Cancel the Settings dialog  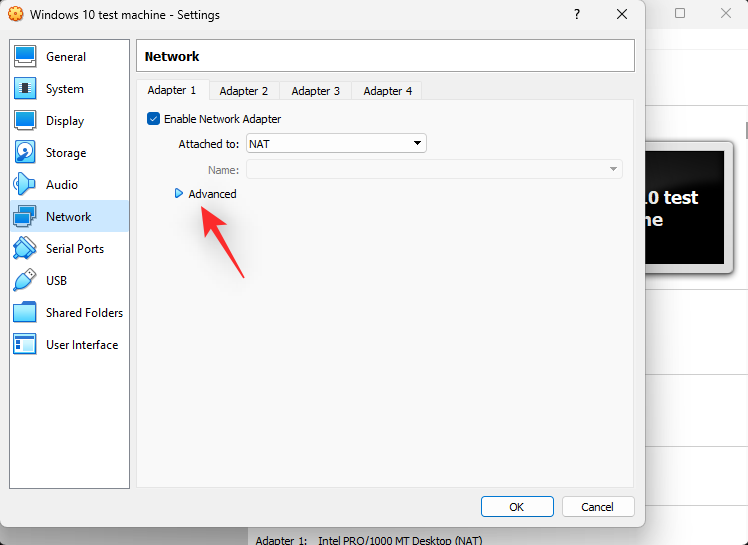pyautogui.click(x=598, y=506)
